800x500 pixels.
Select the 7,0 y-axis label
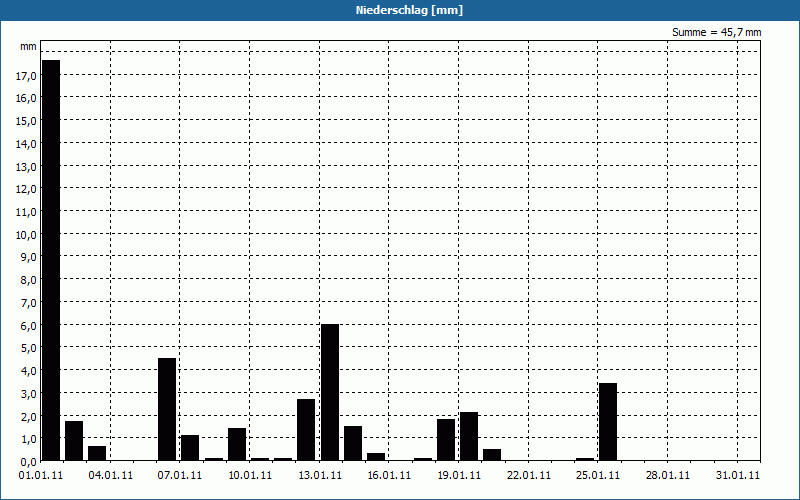pos(28,303)
